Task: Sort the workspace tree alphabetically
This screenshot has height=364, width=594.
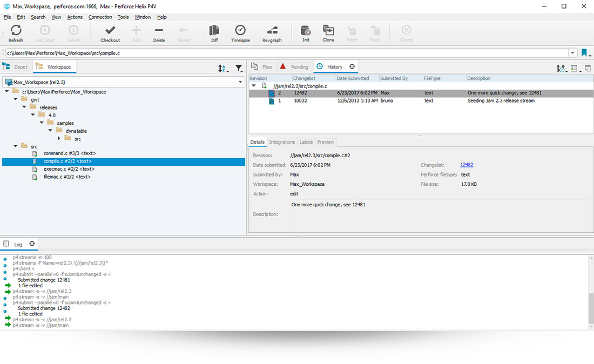Action: (222, 68)
